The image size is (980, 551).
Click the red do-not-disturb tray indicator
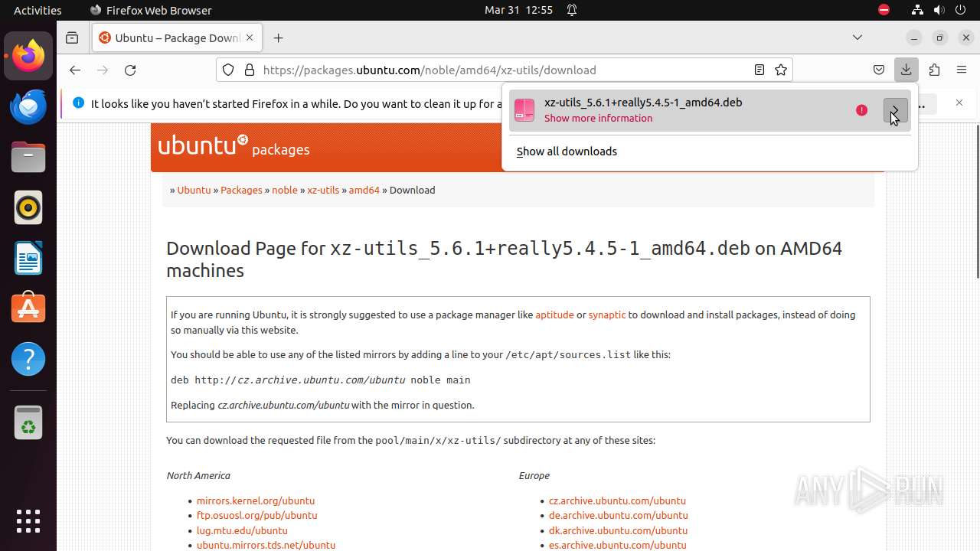pos(884,10)
